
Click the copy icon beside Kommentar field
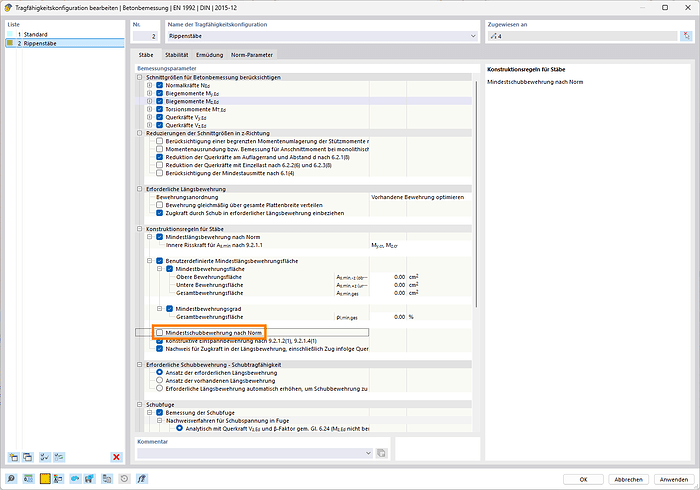tap(381, 454)
